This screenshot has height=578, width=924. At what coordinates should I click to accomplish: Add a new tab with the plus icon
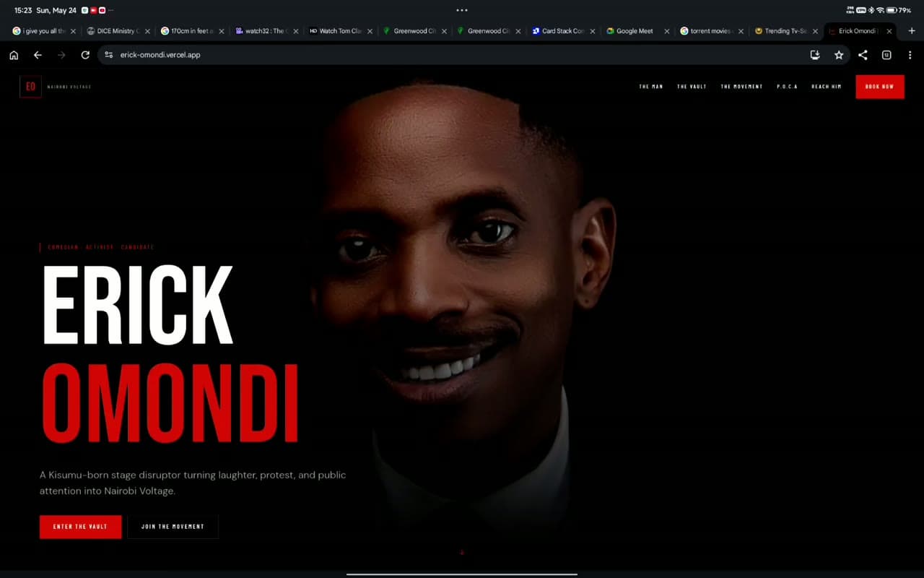pyautogui.click(x=912, y=31)
